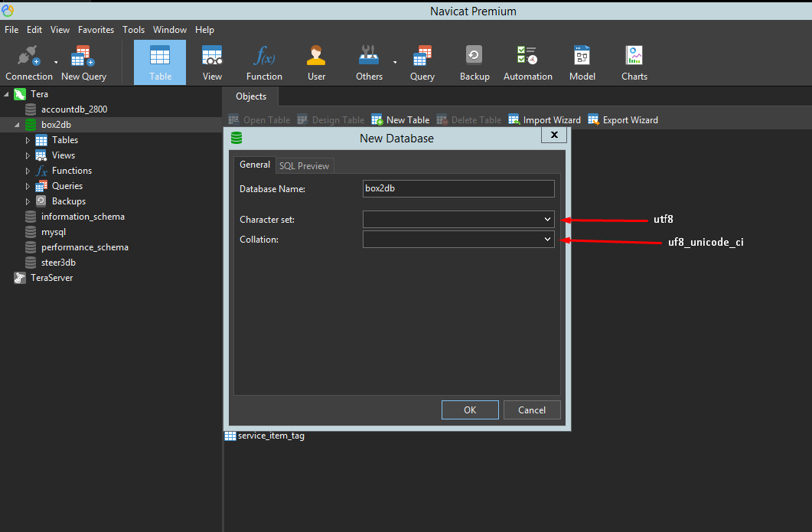Screen dimensions: 812x532
Task: Create a New Query from toolbar
Action: 83,63
